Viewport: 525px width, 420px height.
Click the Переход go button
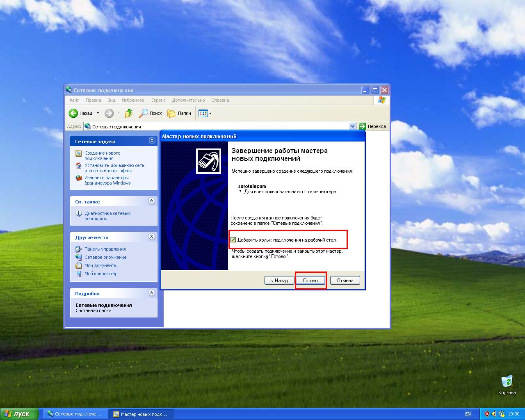point(372,126)
